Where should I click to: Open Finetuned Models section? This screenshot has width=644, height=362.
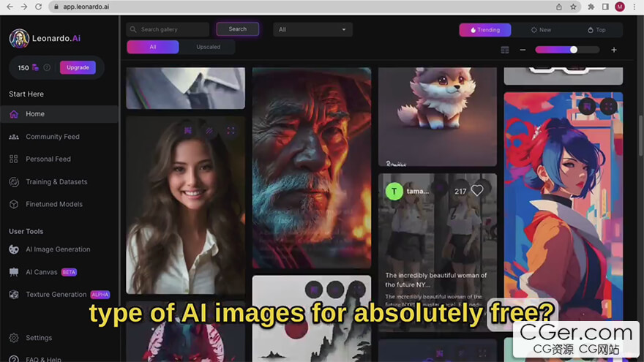tap(54, 204)
